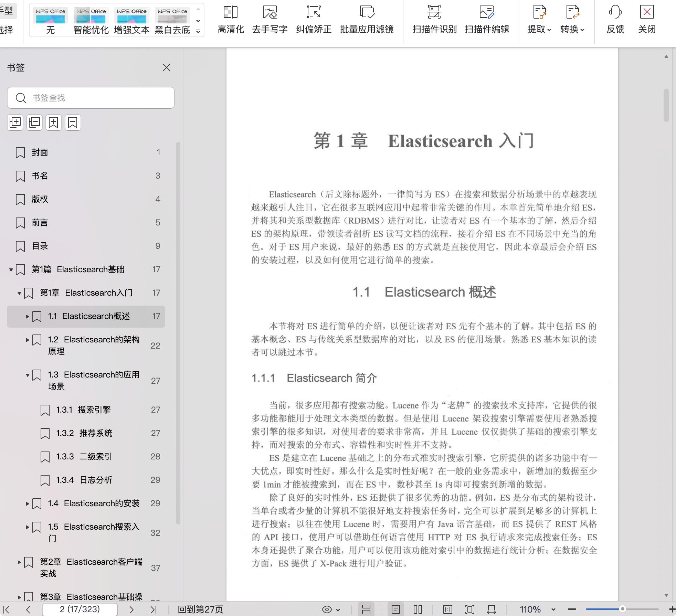Zoom in with the plus button
The image size is (676, 616).
(x=672, y=609)
